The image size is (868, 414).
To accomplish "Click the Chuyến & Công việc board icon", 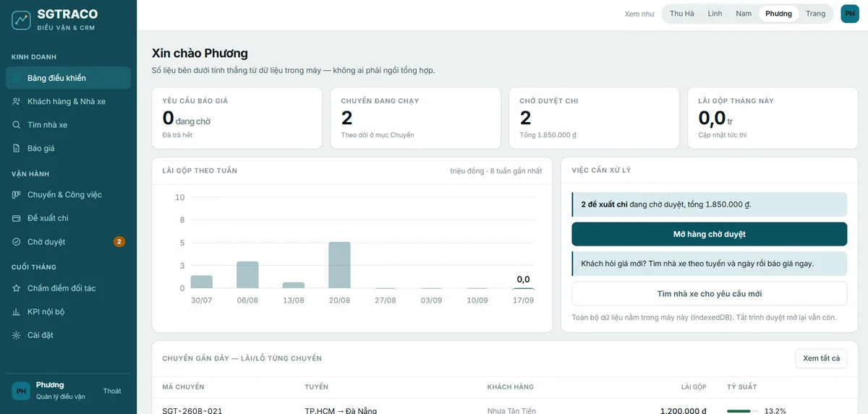I will point(16,194).
